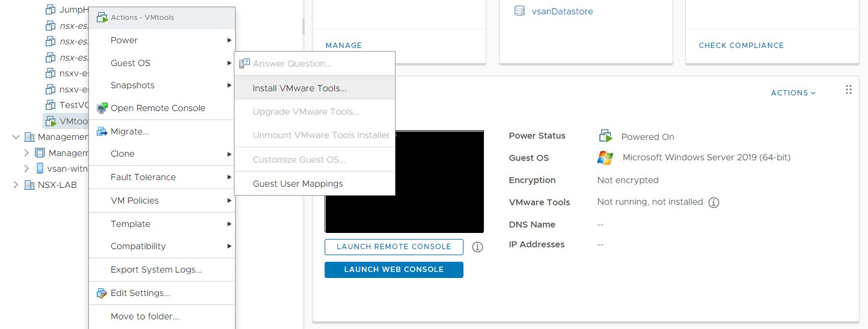Click the NSX-LAB datacenter icon
The width and height of the screenshot is (868, 329).
(x=29, y=185)
